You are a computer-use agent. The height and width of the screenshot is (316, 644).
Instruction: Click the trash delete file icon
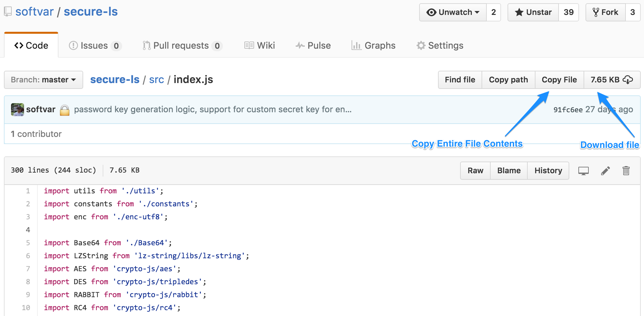626,171
